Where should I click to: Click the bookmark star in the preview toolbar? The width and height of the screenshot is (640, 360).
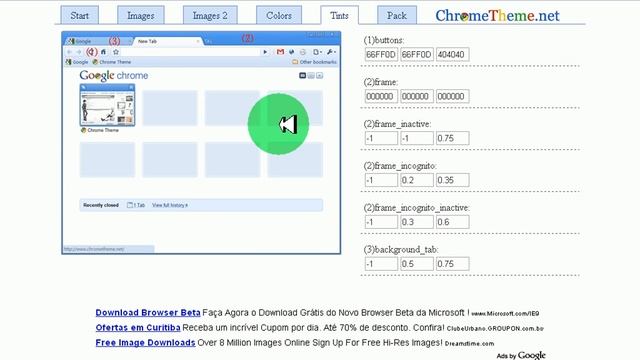116,52
